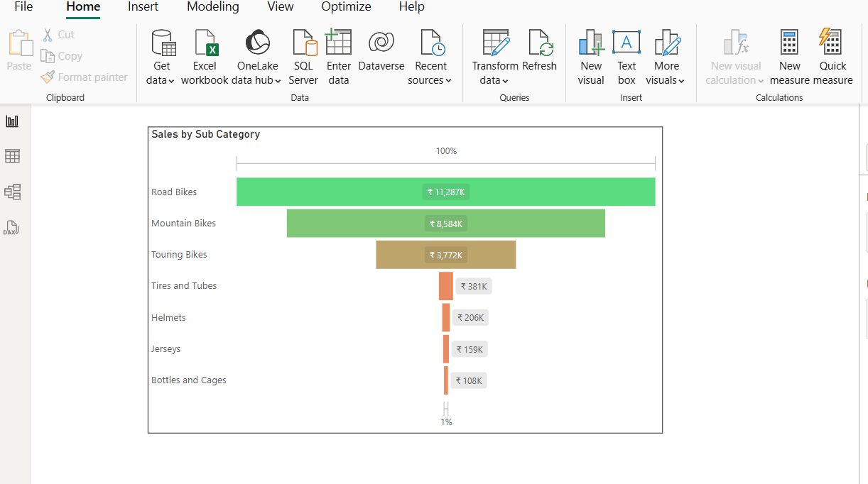Open Dataverse connector
The image size is (868, 484).
(381, 51)
